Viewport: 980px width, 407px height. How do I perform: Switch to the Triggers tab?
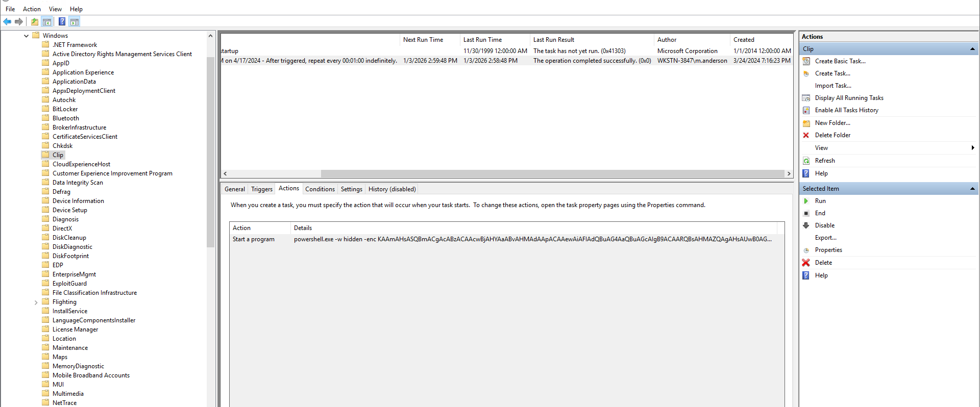(x=261, y=189)
